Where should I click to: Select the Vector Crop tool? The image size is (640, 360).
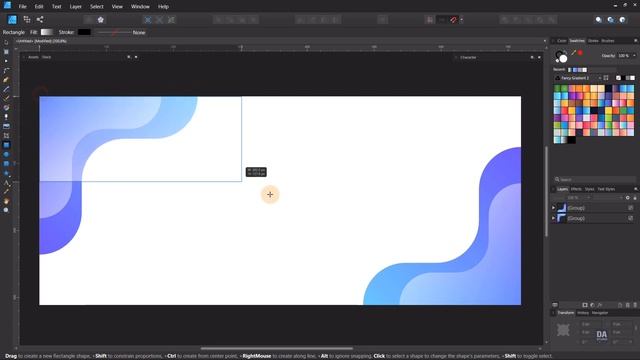(x=6, y=136)
